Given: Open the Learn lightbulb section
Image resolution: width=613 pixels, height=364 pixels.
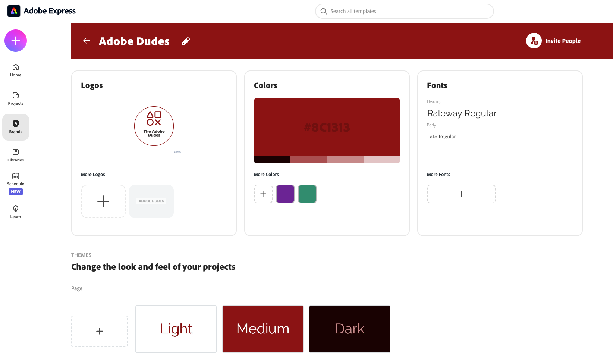Looking at the screenshot, I should pyautogui.click(x=16, y=212).
